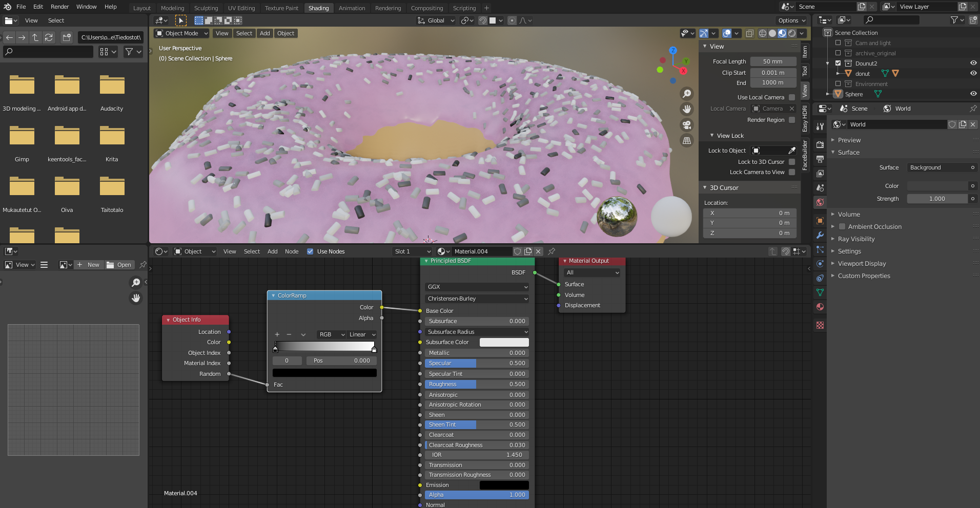Click the viewport zoom magnifier icon
The image size is (980, 508).
coord(687,94)
